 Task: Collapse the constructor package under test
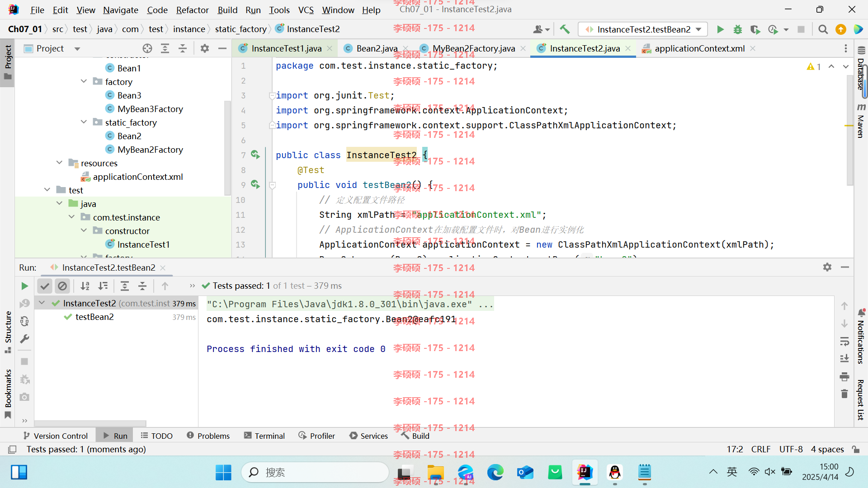pyautogui.click(x=84, y=230)
